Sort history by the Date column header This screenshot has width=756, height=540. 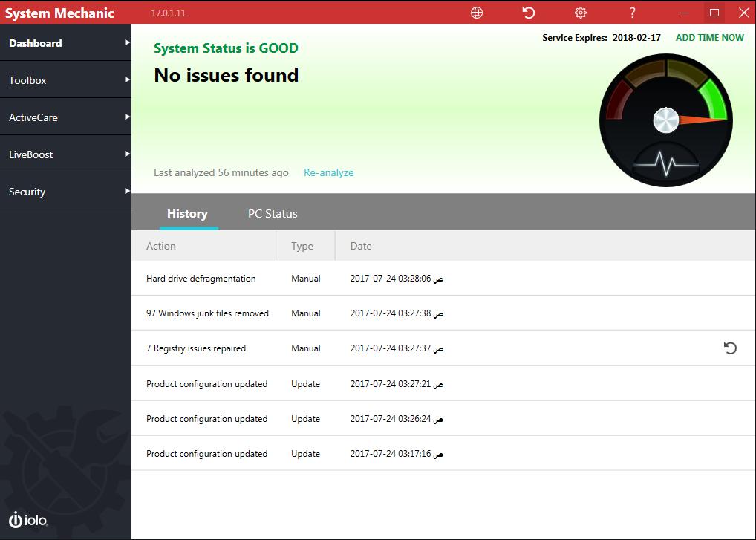coord(361,246)
